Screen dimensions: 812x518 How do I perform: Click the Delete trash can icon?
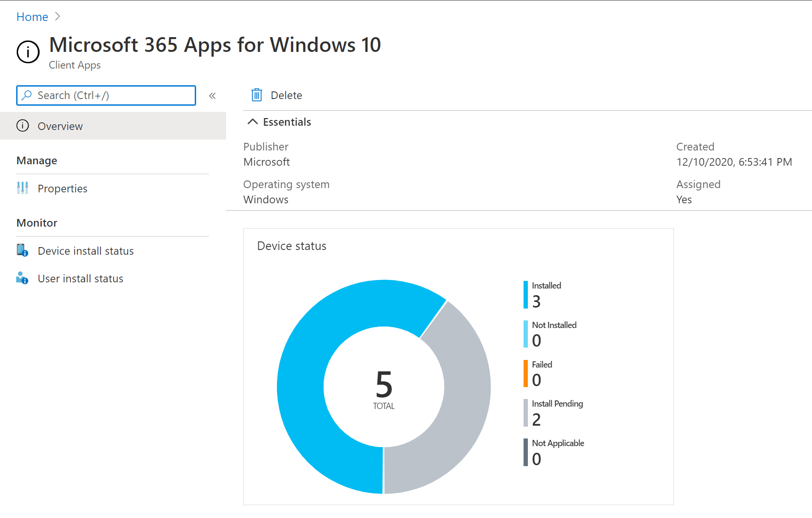coord(257,95)
